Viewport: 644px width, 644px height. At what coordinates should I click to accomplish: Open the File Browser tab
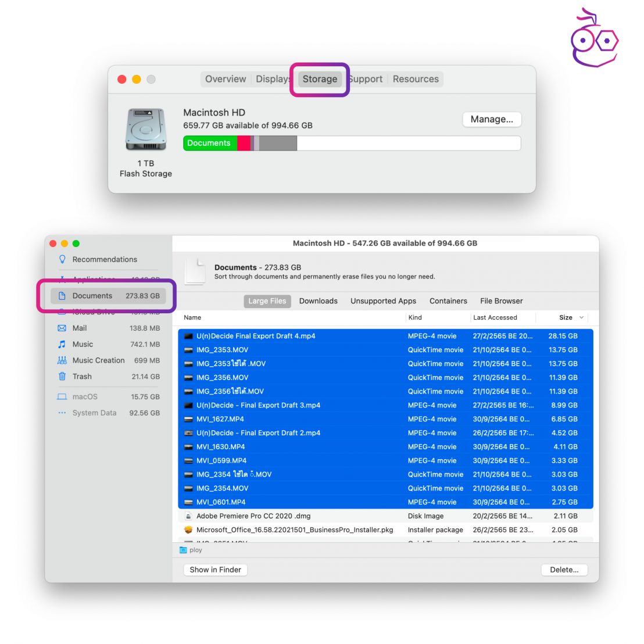[500, 301]
